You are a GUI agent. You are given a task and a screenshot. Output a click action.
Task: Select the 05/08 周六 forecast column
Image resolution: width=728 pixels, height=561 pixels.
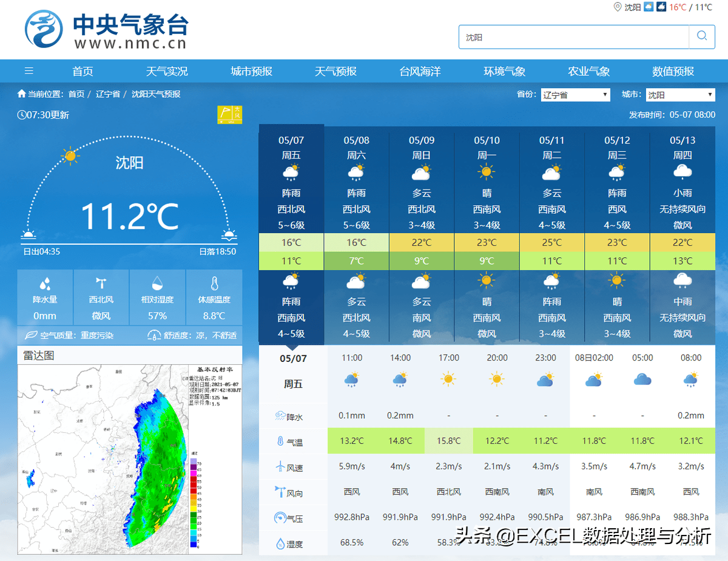357,234
